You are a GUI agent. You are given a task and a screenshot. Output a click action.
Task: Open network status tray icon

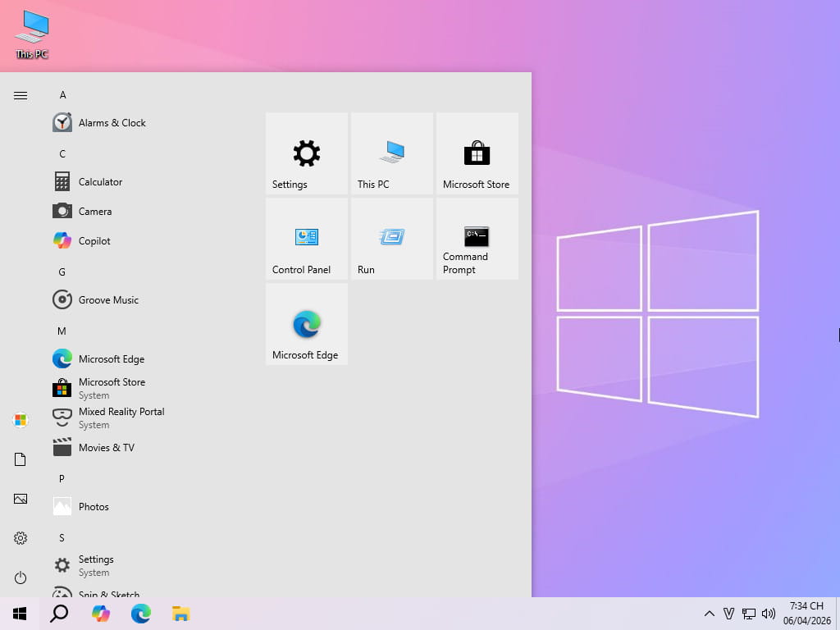748,614
